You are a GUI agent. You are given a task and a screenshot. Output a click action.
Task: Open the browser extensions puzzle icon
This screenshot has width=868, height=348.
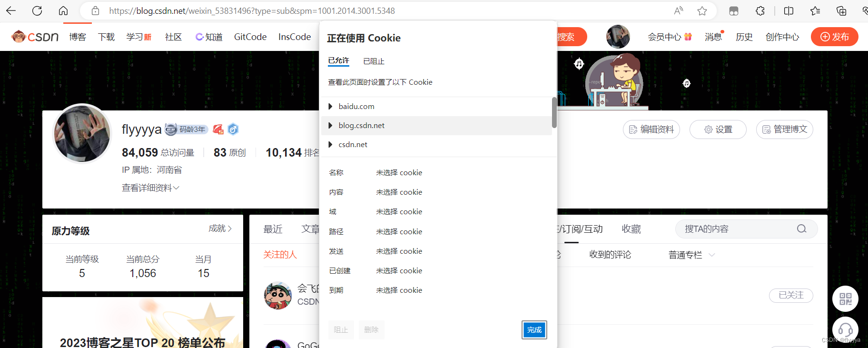(760, 10)
